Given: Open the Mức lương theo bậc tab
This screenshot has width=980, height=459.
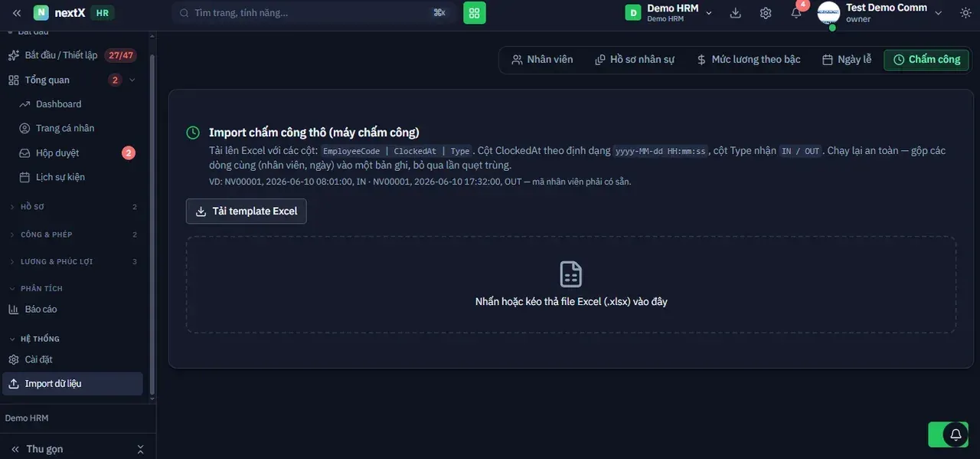Looking at the screenshot, I should tap(748, 60).
